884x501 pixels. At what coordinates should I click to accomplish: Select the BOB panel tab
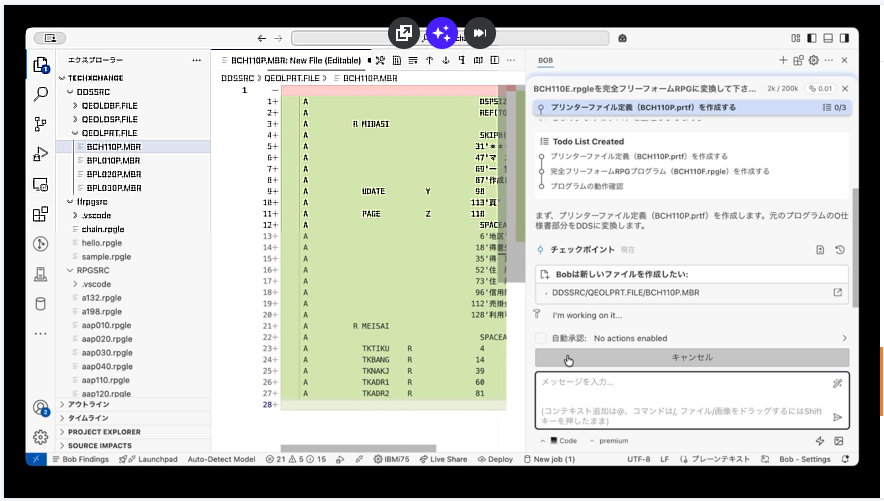pyautogui.click(x=545, y=60)
